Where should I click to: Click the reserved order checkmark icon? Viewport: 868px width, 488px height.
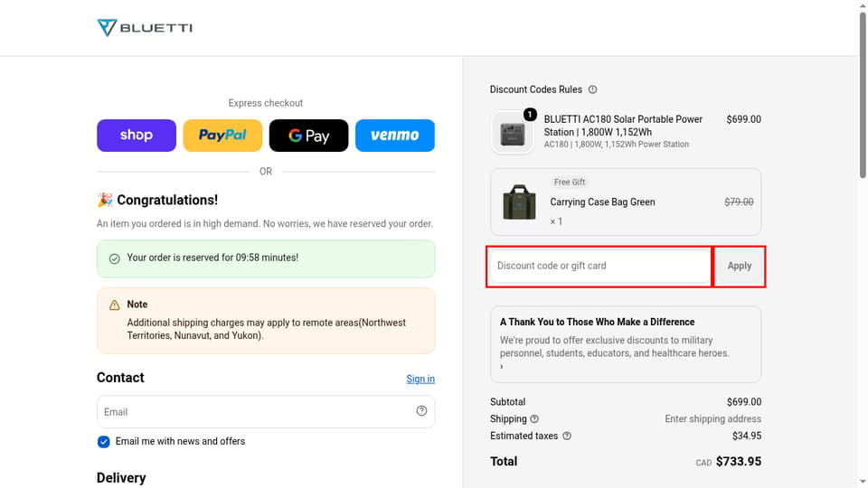(x=115, y=258)
